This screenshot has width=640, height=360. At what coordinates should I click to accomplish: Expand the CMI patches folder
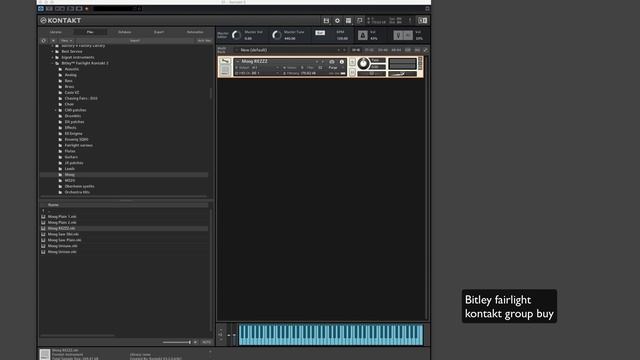56,110
